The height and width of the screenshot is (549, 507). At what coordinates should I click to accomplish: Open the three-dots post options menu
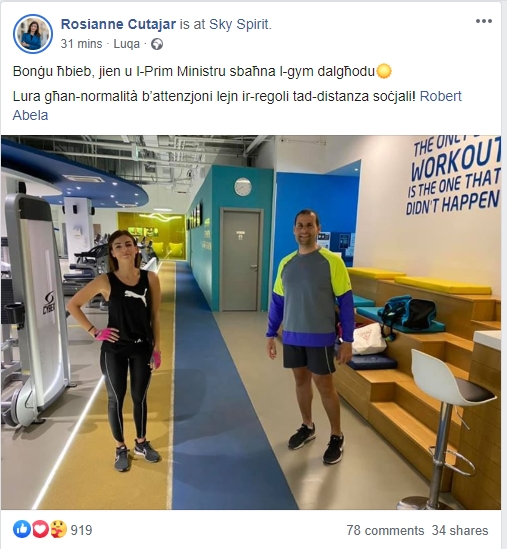(x=484, y=21)
